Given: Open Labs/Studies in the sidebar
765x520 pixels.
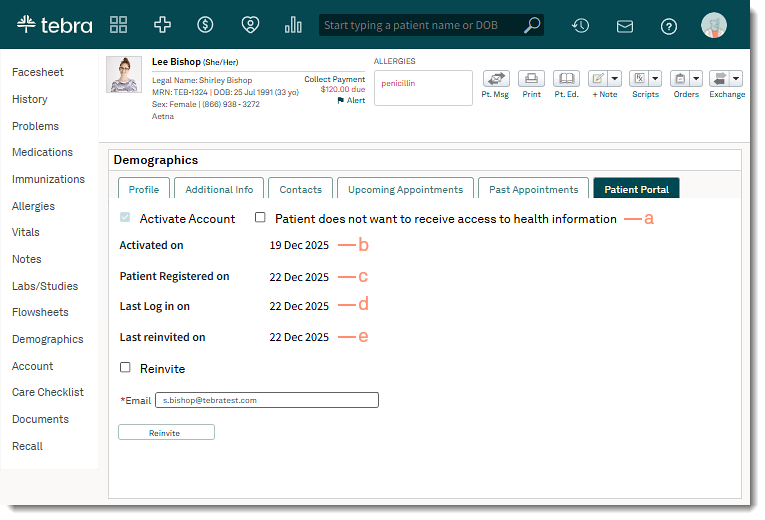Looking at the screenshot, I should point(45,286).
